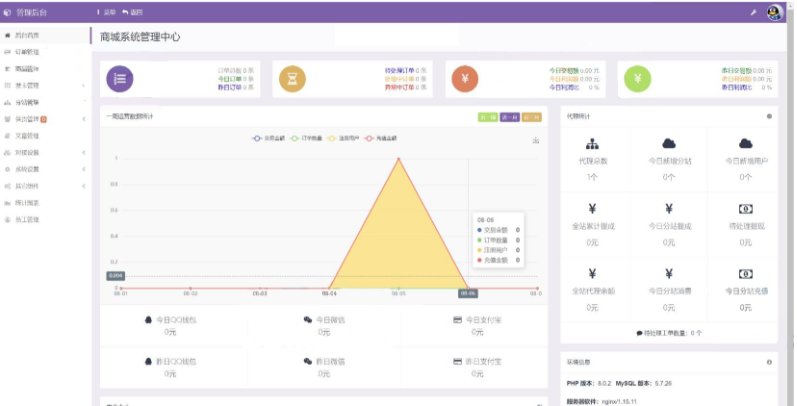Click the orange yen circle icon

pos(465,79)
